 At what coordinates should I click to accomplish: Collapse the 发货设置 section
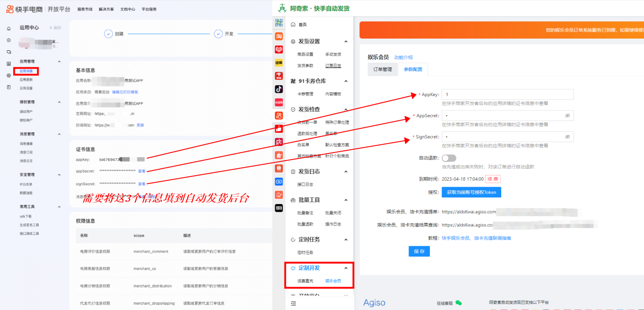346,41
